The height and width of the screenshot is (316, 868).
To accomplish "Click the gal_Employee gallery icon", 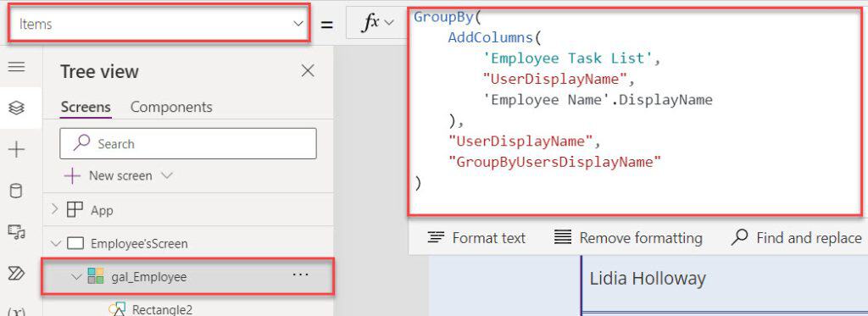I will [95, 276].
